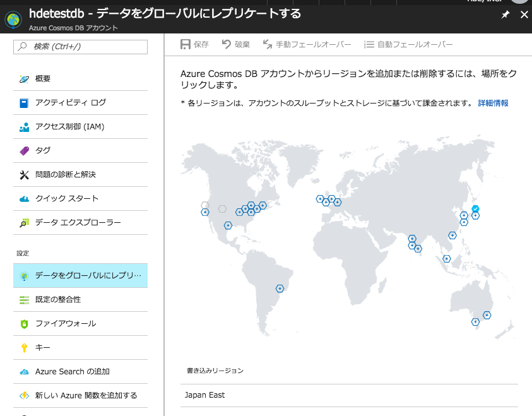Screen dimensions: 532x416
Task: Click the default consistency bars icon
Action: click(x=24, y=300)
